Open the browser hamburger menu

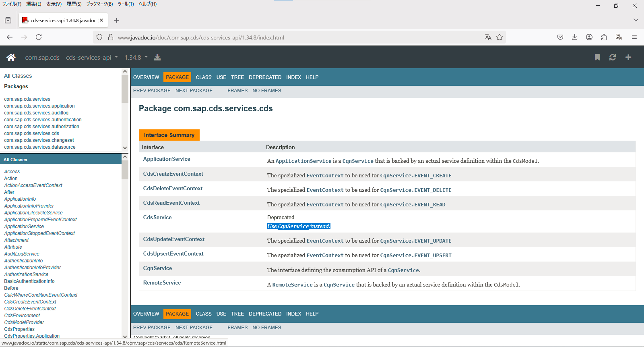pyautogui.click(x=634, y=37)
